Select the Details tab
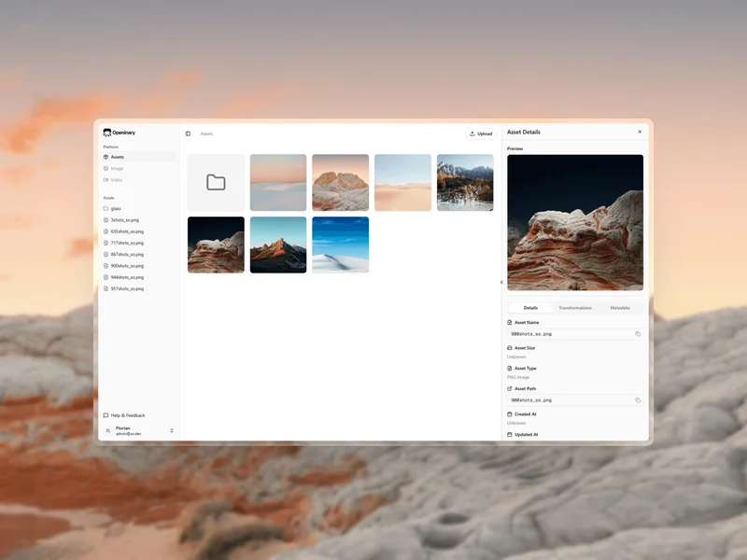 [x=530, y=308]
